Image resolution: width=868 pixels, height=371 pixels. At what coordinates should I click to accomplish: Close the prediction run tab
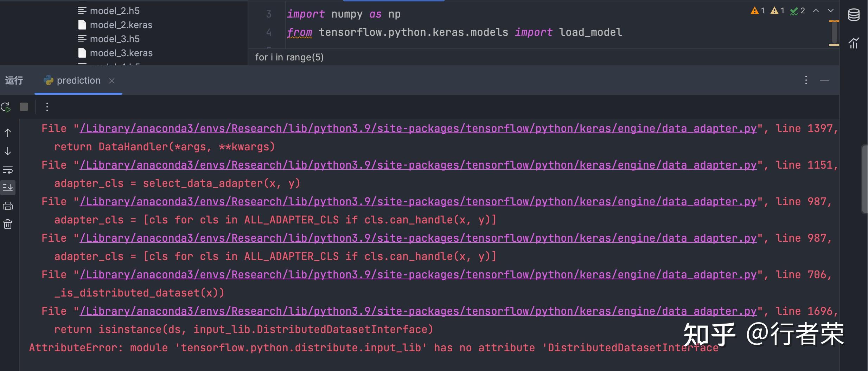click(112, 81)
